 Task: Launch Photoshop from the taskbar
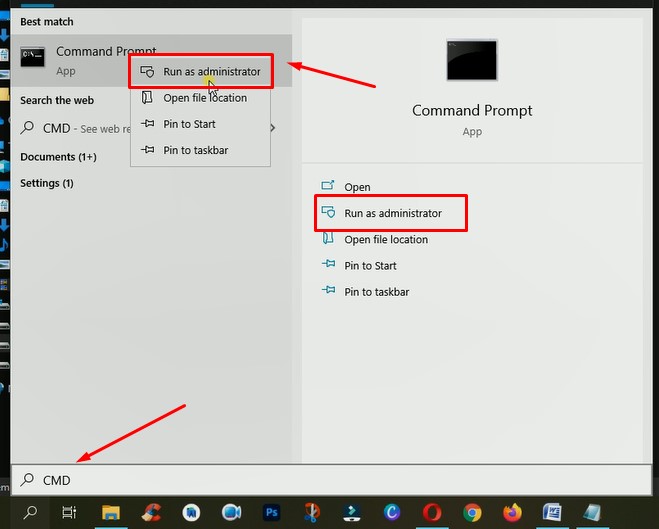pyautogui.click(x=272, y=513)
